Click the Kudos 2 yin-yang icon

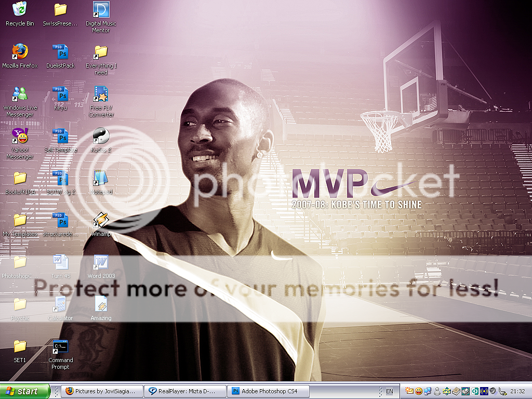[x=101, y=136]
